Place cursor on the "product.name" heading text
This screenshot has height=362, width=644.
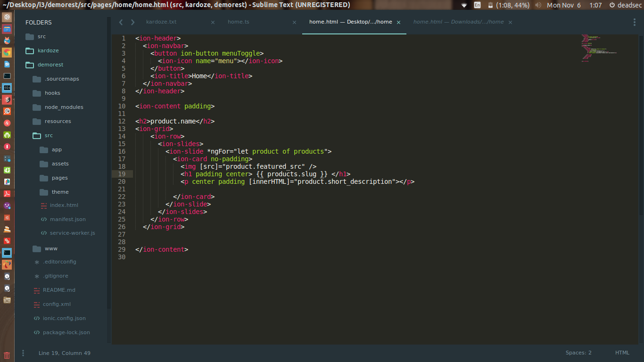coord(173,121)
